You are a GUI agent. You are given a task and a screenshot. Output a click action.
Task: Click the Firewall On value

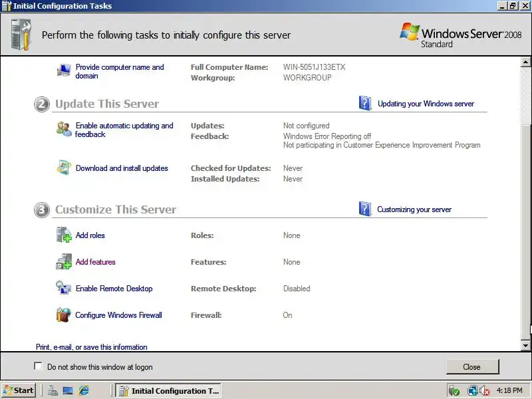(x=287, y=315)
